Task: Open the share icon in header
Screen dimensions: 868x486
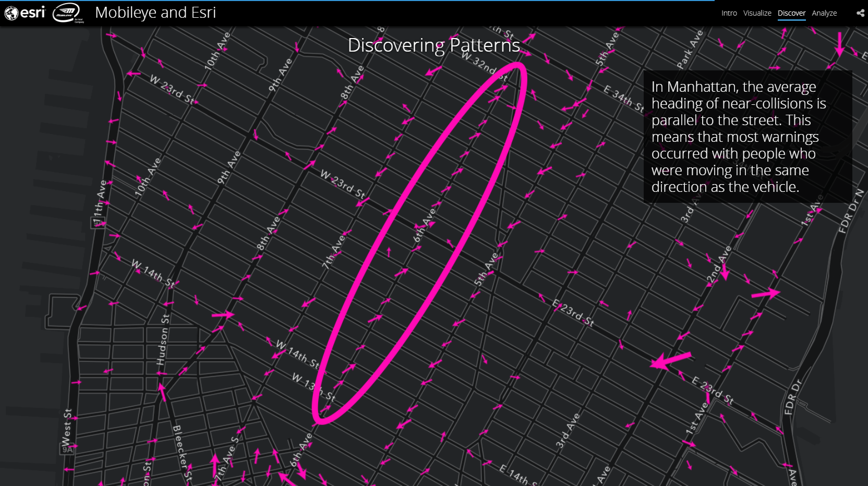Action: tap(860, 13)
